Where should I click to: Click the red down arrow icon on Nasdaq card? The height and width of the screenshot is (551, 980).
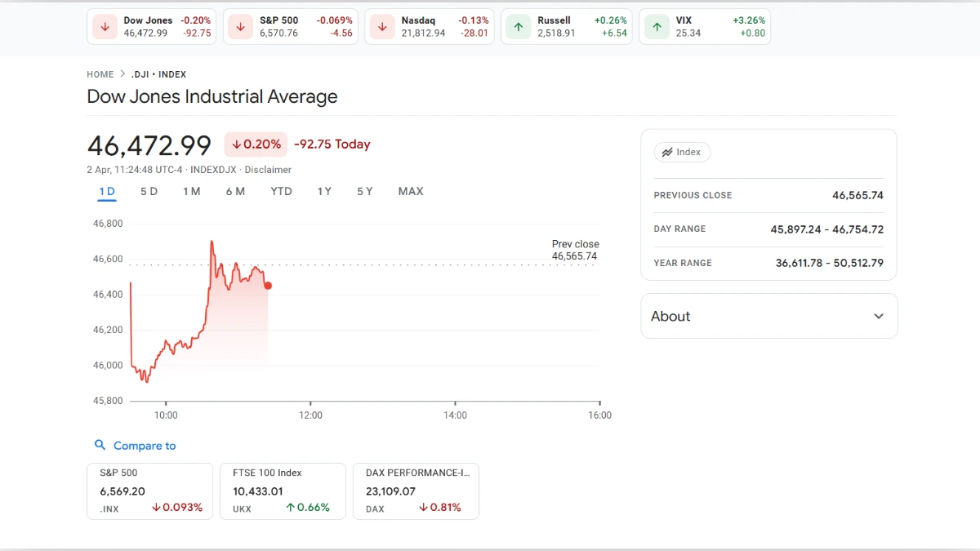pyautogui.click(x=381, y=26)
